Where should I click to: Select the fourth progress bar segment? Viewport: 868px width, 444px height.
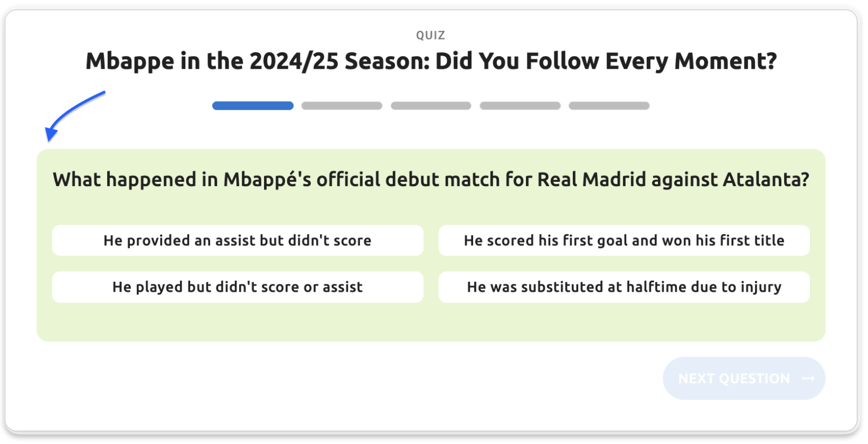point(520,106)
